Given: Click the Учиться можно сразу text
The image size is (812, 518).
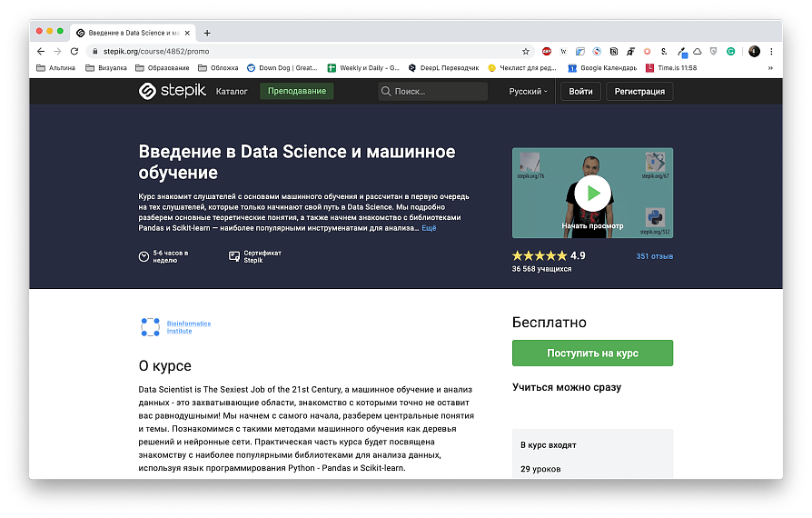Looking at the screenshot, I should point(567,387).
